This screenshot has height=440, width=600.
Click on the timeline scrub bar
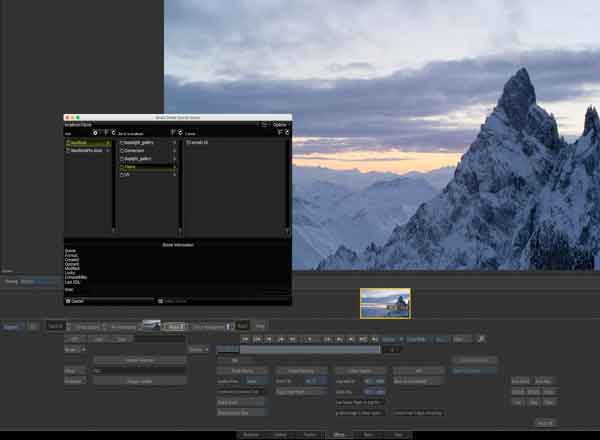[x=298, y=349]
